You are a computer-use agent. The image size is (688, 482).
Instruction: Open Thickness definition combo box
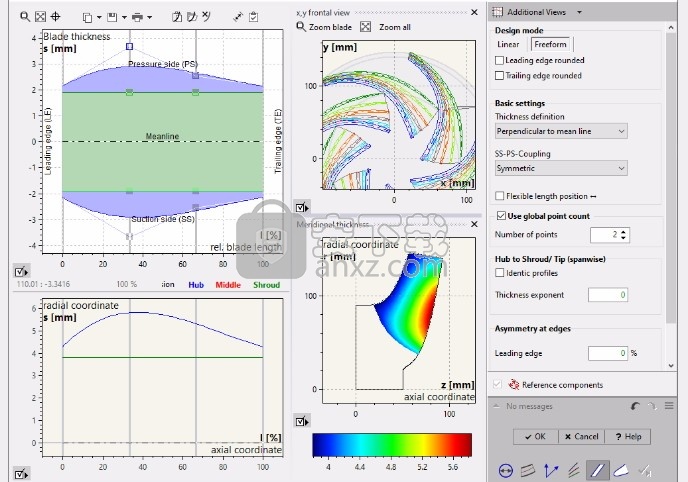pyautogui.click(x=561, y=131)
